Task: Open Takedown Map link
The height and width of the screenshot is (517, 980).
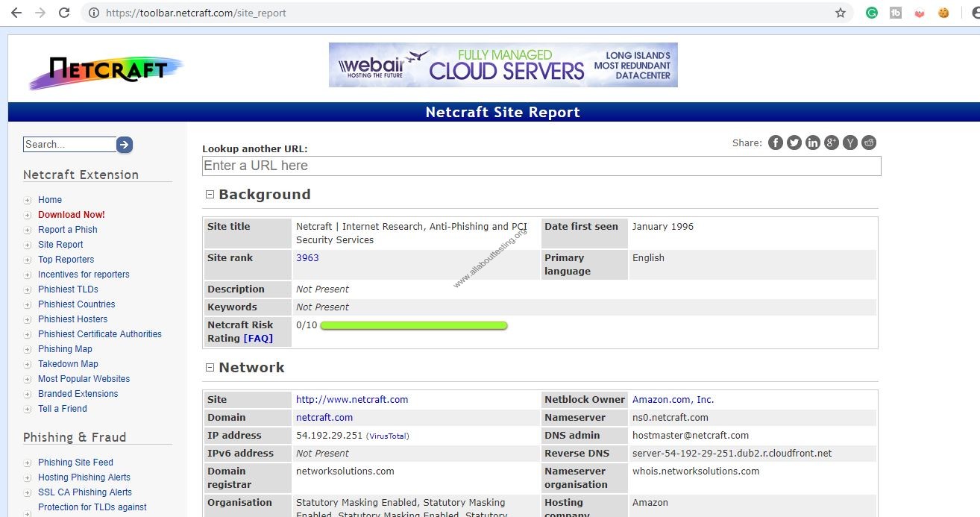Action: tap(68, 364)
